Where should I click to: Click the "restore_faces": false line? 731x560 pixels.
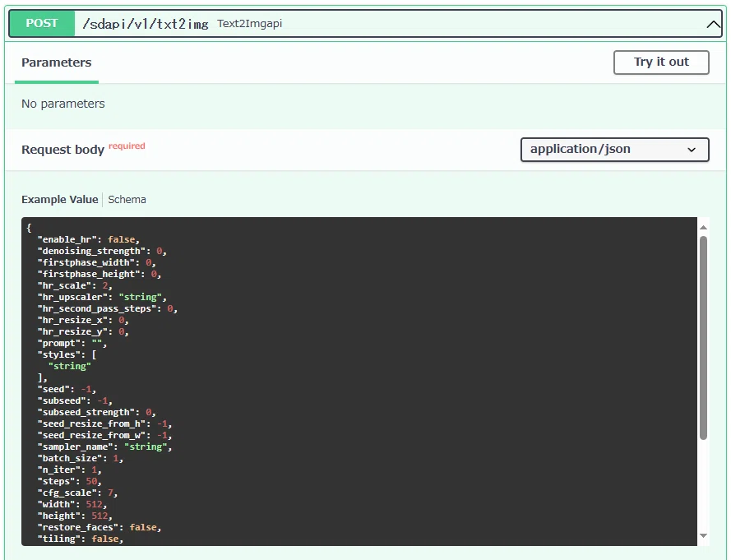99,527
